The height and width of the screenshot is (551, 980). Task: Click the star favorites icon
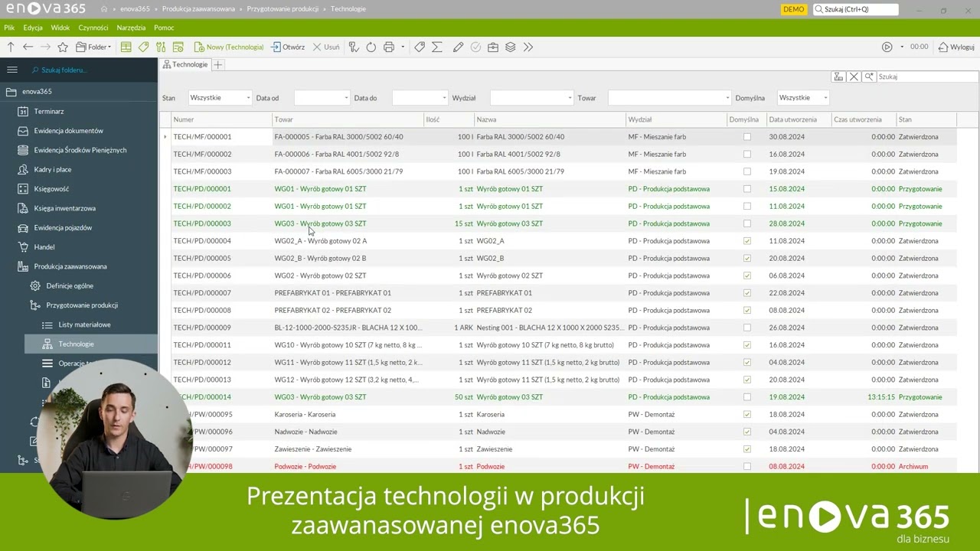coord(63,47)
